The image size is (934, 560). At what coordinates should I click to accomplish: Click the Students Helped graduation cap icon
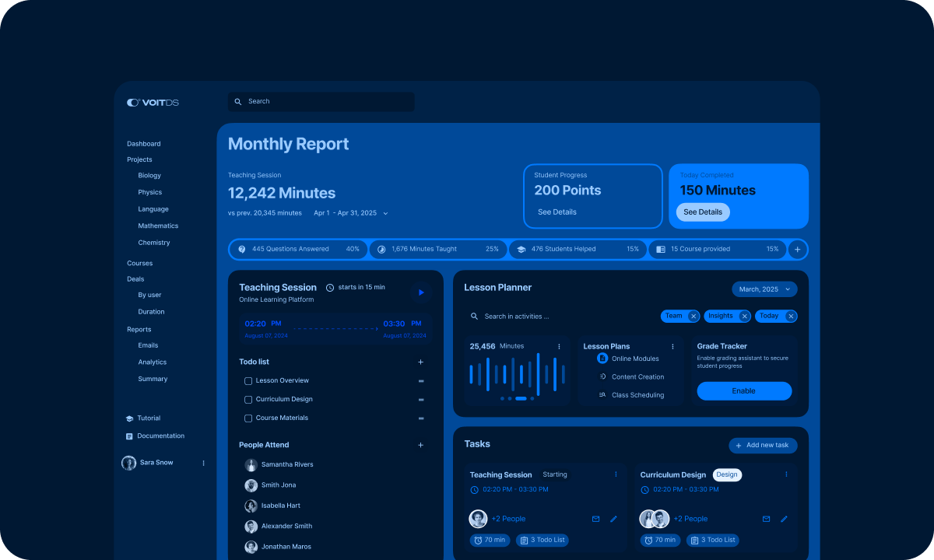521,250
